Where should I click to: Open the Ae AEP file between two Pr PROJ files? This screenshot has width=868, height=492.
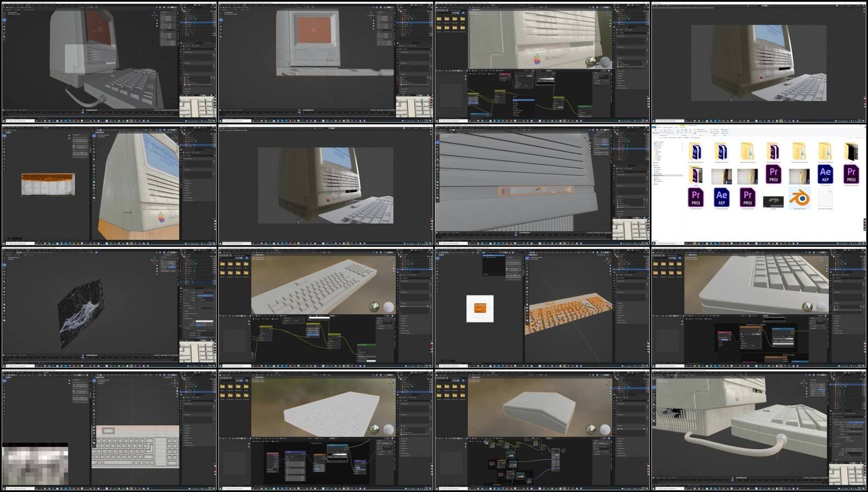[722, 197]
